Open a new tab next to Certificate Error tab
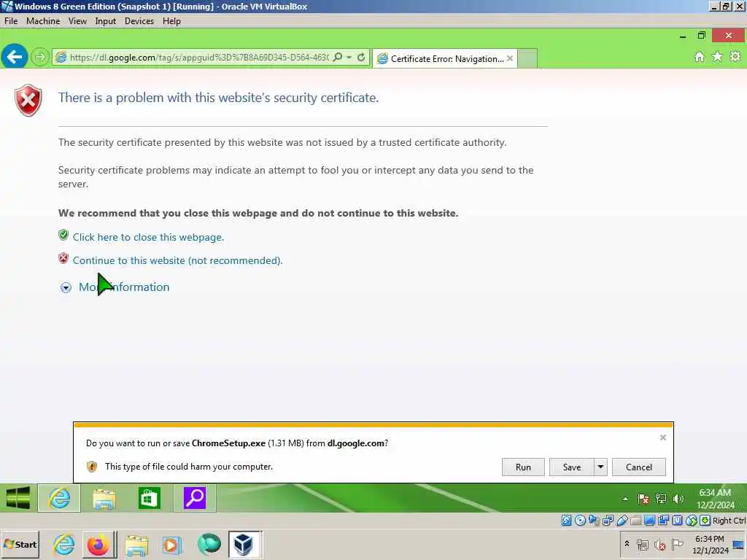Screen dimensions: 747x560 click(x=527, y=58)
